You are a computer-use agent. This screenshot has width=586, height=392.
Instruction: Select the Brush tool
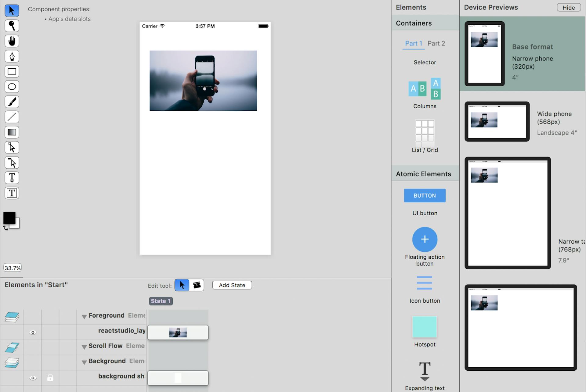click(x=12, y=102)
